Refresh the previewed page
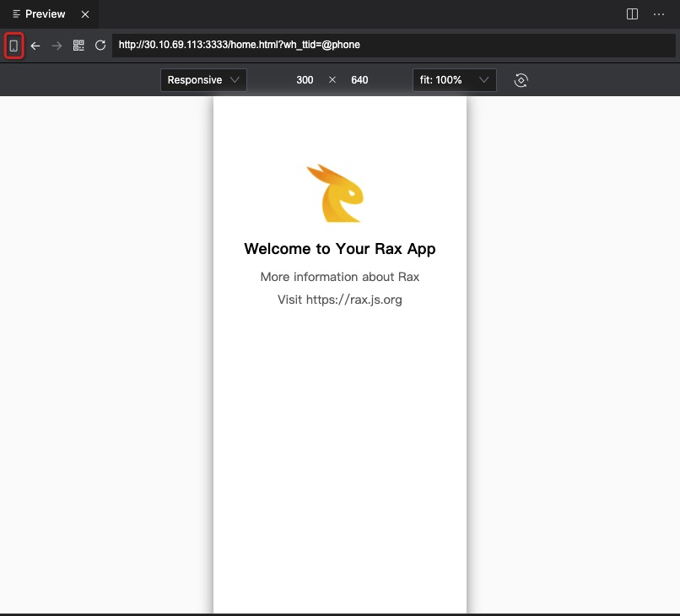The image size is (680, 616). point(100,46)
